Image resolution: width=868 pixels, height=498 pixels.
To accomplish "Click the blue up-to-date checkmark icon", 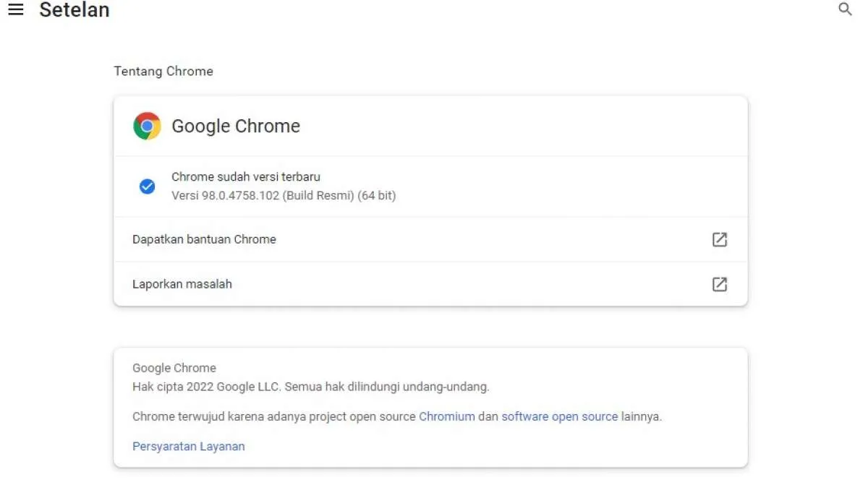I will click(147, 186).
